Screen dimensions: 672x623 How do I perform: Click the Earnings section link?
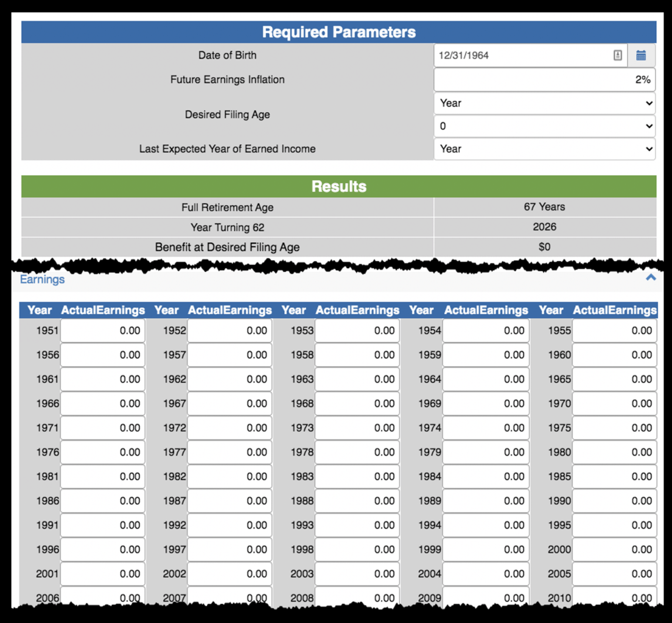tap(43, 279)
